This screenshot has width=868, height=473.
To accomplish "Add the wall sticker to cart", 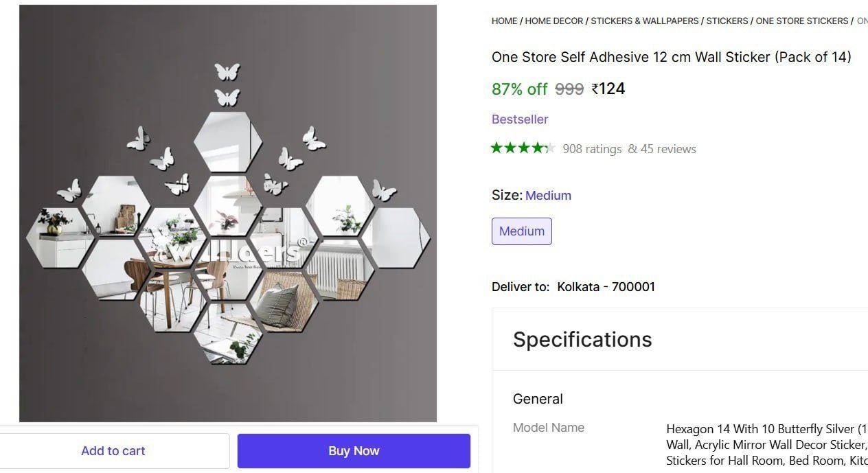I will 113,451.
